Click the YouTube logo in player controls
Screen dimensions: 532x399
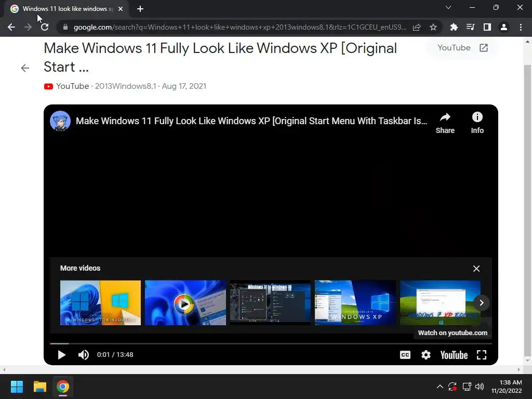[x=454, y=355]
